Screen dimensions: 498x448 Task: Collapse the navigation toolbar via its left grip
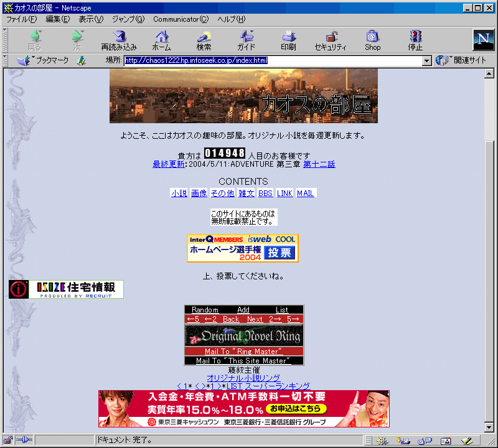click(x=5, y=40)
